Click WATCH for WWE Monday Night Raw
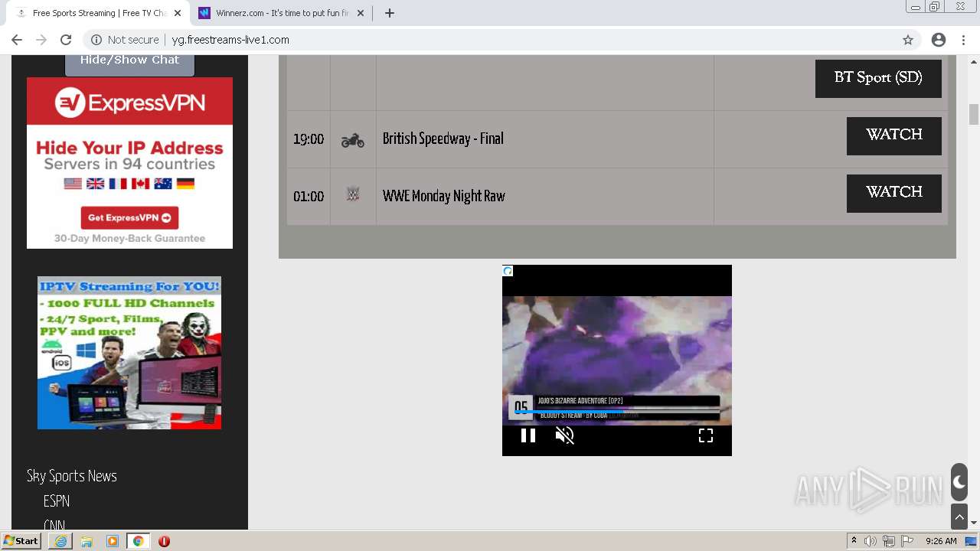Screen dimensions: 980x551 [x=894, y=193]
